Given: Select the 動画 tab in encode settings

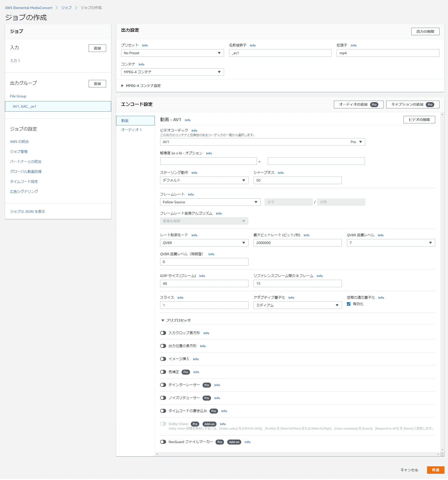Looking at the screenshot, I should pos(135,121).
